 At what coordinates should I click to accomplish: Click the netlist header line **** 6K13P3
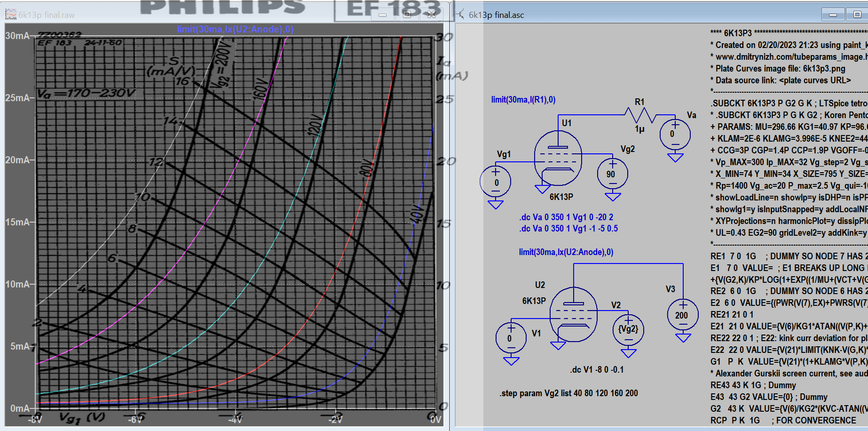[789, 33]
